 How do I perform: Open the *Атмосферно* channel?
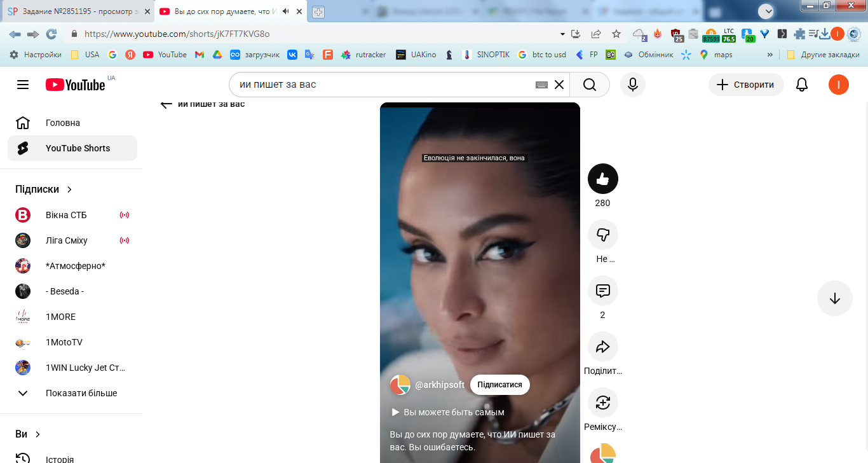tap(72, 266)
